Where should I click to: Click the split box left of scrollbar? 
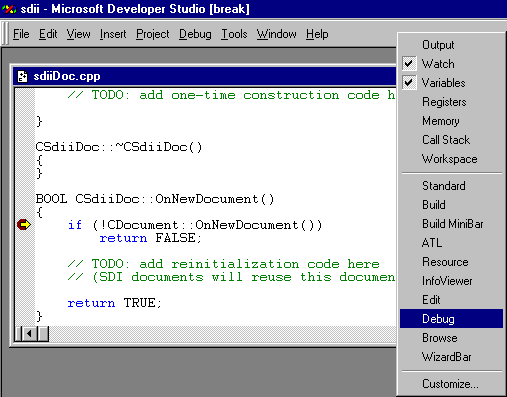(x=19, y=333)
